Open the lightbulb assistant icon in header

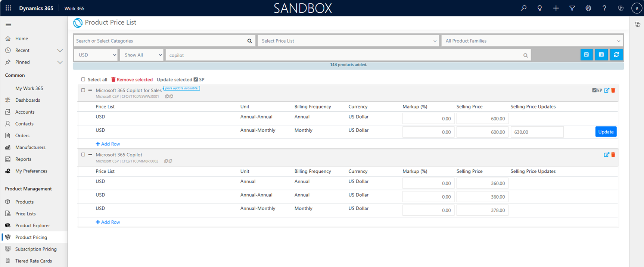click(540, 8)
